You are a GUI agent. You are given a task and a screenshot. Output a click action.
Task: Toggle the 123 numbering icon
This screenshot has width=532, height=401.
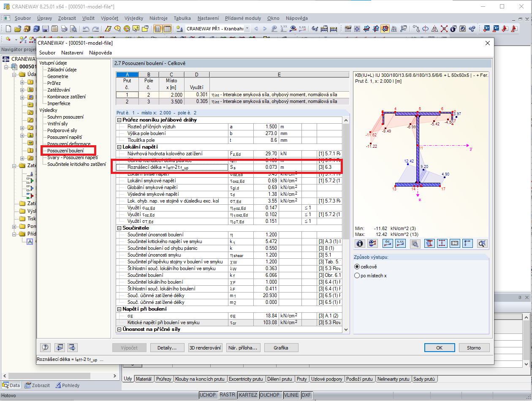coord(455,243)
